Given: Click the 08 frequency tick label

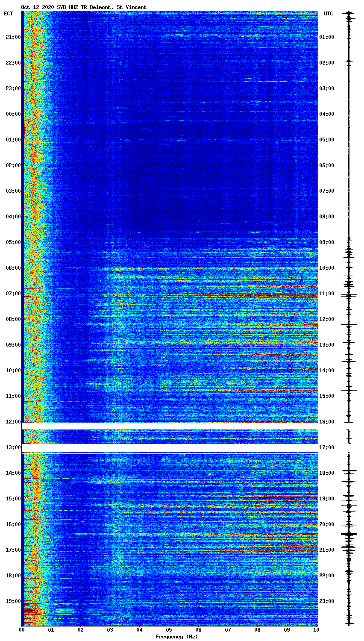Looking at the screenshot, I should [x=257, y=630].
